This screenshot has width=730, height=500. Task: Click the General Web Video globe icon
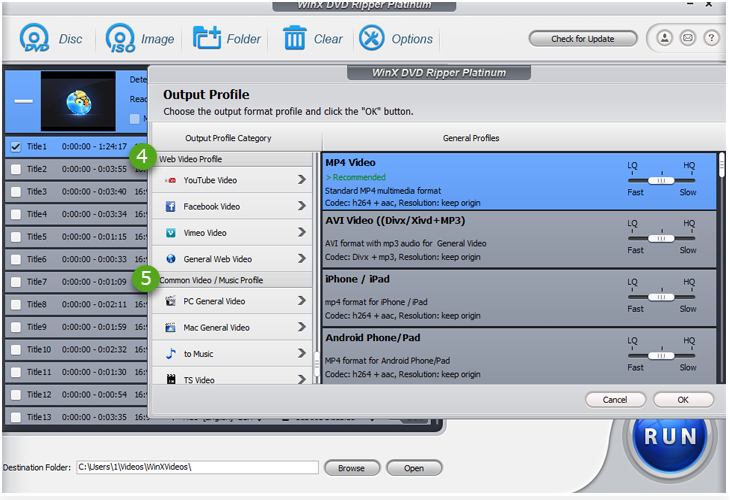click(x=171, y=259)
